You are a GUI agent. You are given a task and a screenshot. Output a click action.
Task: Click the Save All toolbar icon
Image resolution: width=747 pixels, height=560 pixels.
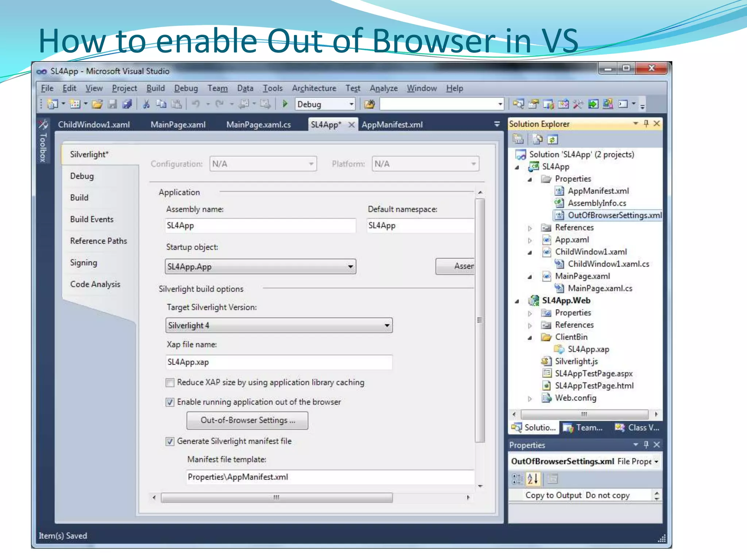click(x=127, y=104)
